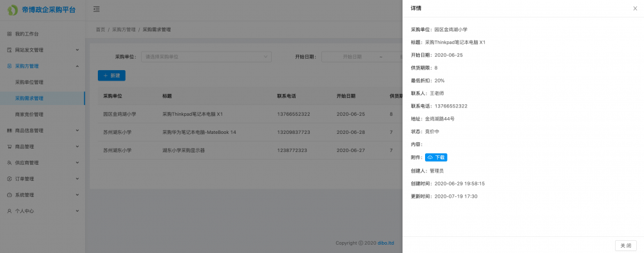
Task: Collapse the 采购方管理 submenu chevron
Action: tap(77, 66)
